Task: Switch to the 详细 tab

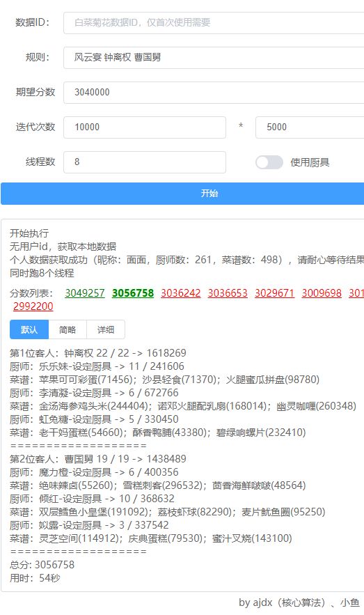Action: coord(106,330)
